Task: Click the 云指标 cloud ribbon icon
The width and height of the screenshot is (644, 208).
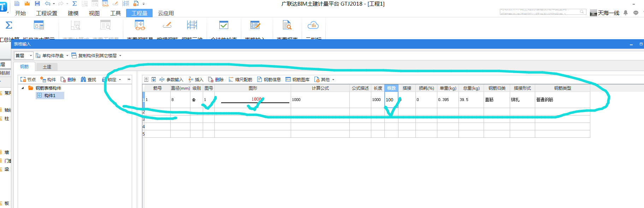Action: tap(313, 25)
